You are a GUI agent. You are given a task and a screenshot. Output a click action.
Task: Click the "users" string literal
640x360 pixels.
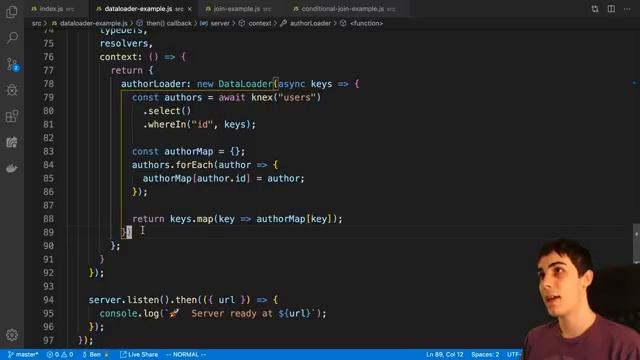point(297,97)
